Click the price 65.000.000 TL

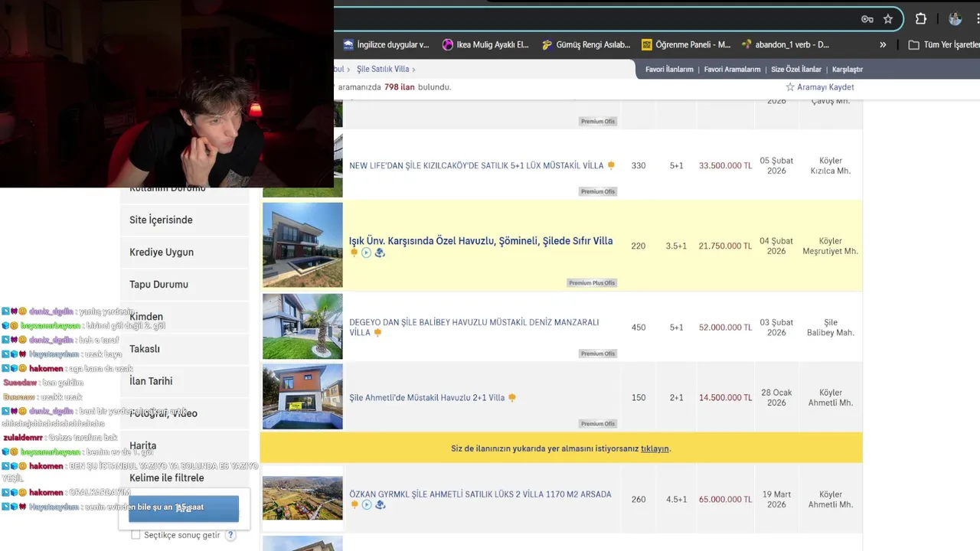(x=725, y=500)
